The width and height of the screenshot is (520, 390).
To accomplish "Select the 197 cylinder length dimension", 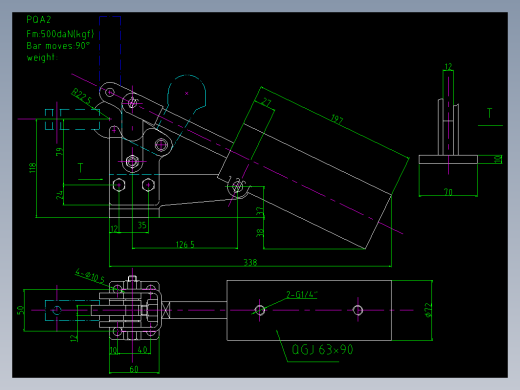I will [337, 119].
